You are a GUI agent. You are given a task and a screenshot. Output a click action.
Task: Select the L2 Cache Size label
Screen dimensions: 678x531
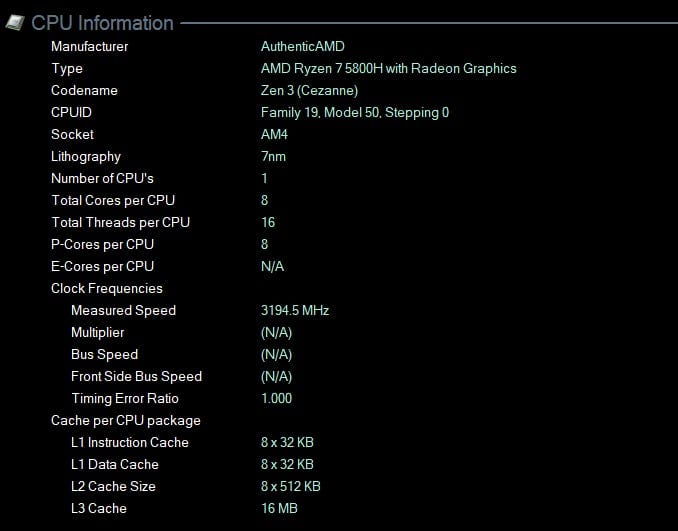(x=113, y=486)
